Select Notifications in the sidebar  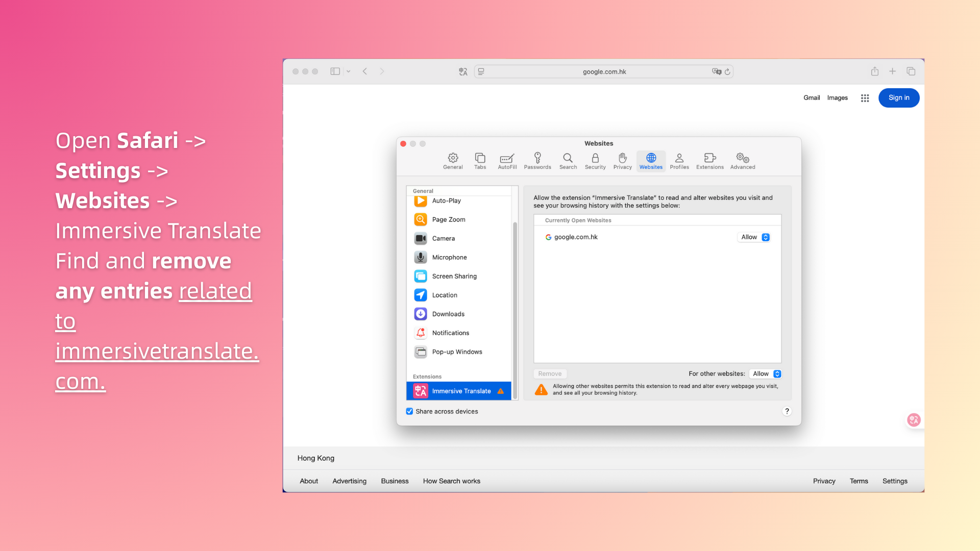click(459, 333)
